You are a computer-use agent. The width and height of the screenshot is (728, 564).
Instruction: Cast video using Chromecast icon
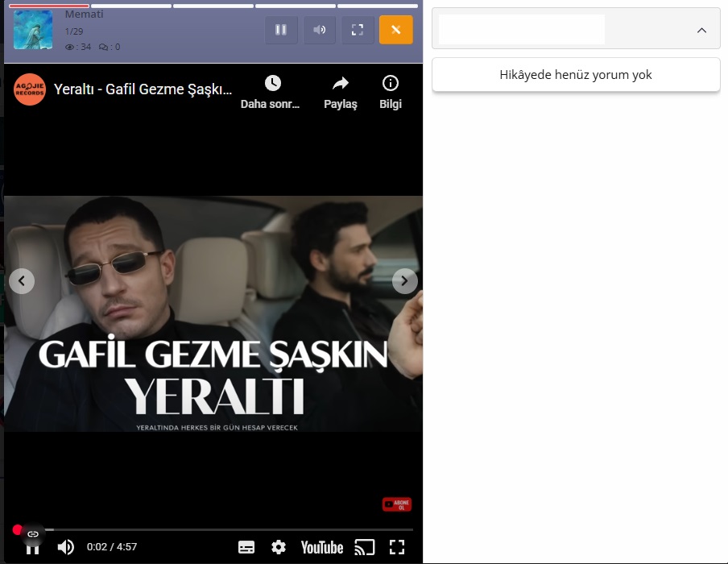(365, 547)
